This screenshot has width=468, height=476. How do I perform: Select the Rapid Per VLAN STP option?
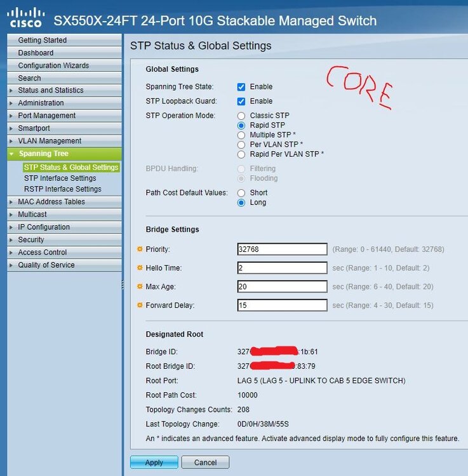(241, 154)
